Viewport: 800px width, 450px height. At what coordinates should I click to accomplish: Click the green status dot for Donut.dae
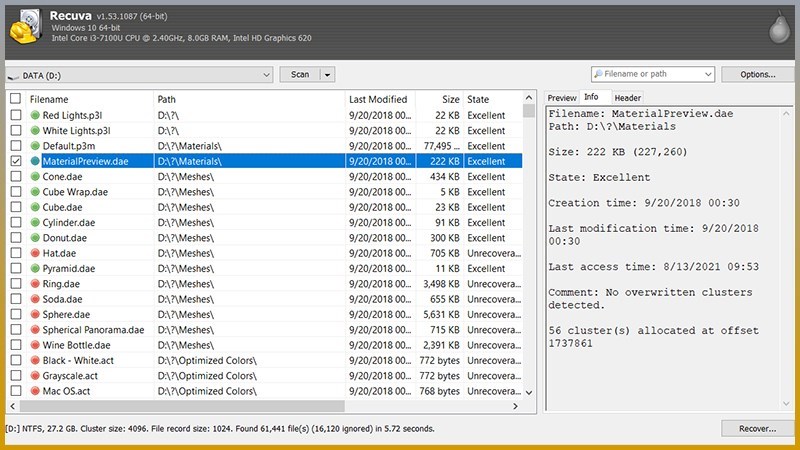pyautogui.click(x=35, y=238)
